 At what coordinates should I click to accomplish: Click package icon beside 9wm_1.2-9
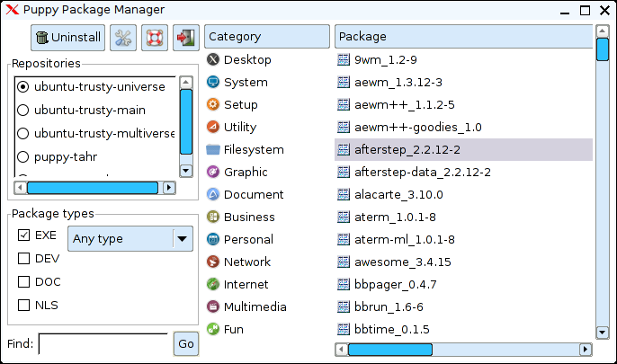[344, 59]
